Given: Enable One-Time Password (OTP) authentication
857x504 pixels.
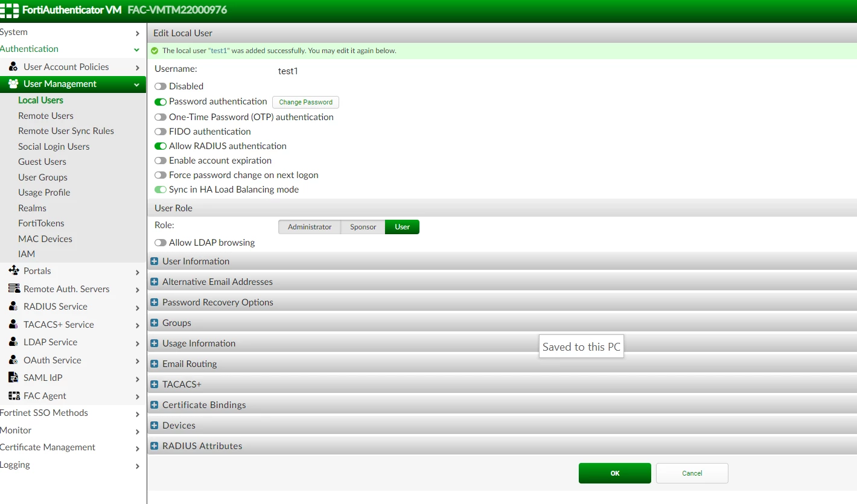Looking at the screenshot, I should pyautogui.click(x=161, y=117).
